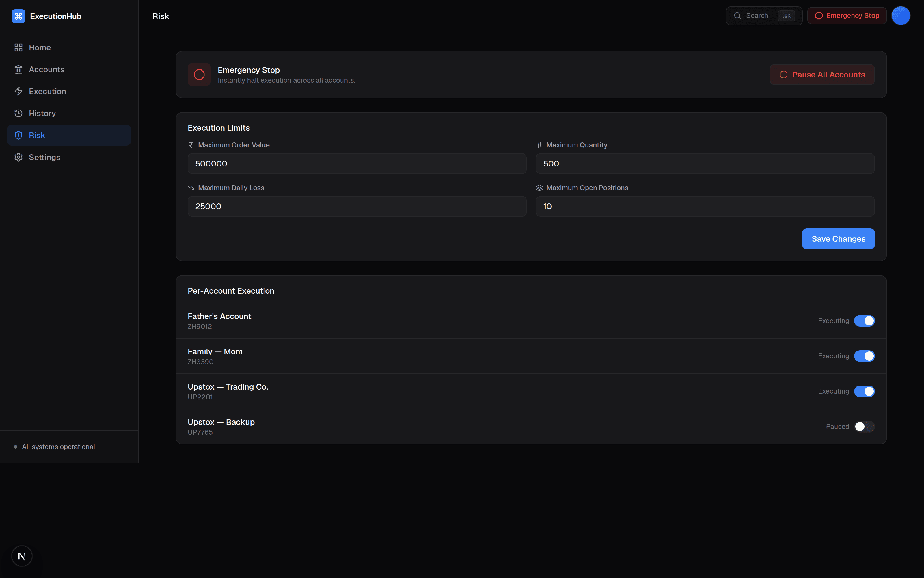Click All systems operational status text
This screenshot has width=924, height=578.
click(58, 447)
